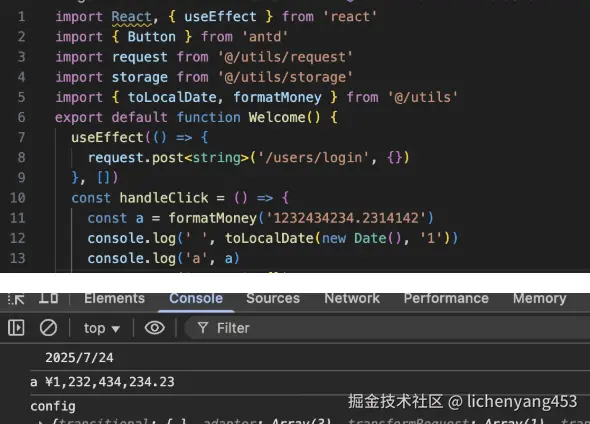Screen dimensions: 590x424
Task: Open the top context dropdown
Action: click(x=102, y=328)
